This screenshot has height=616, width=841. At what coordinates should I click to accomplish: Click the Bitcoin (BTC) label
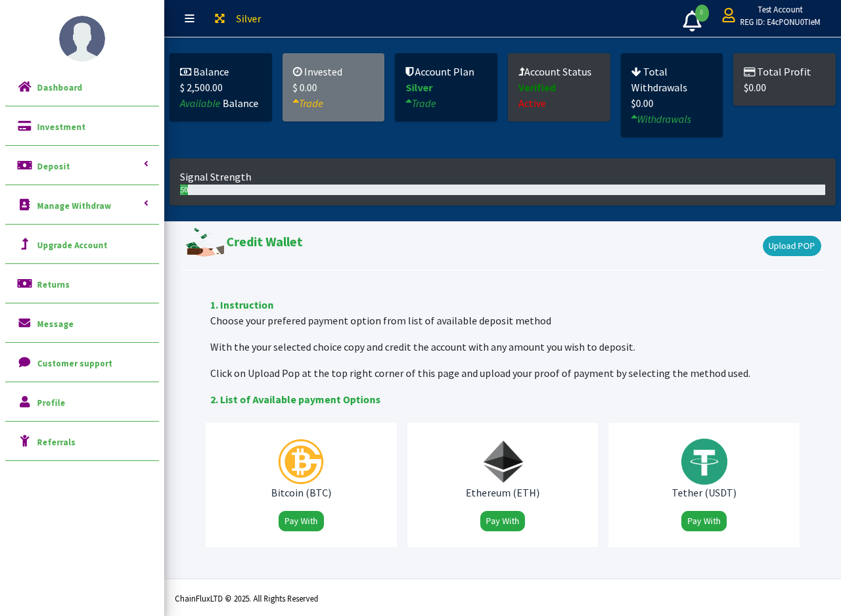[301, 493]
